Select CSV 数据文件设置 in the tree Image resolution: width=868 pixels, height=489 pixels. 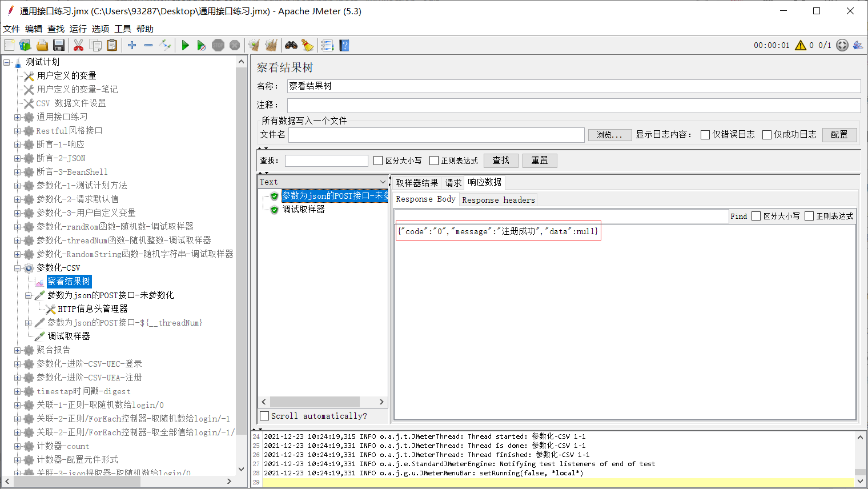point(71,103)
